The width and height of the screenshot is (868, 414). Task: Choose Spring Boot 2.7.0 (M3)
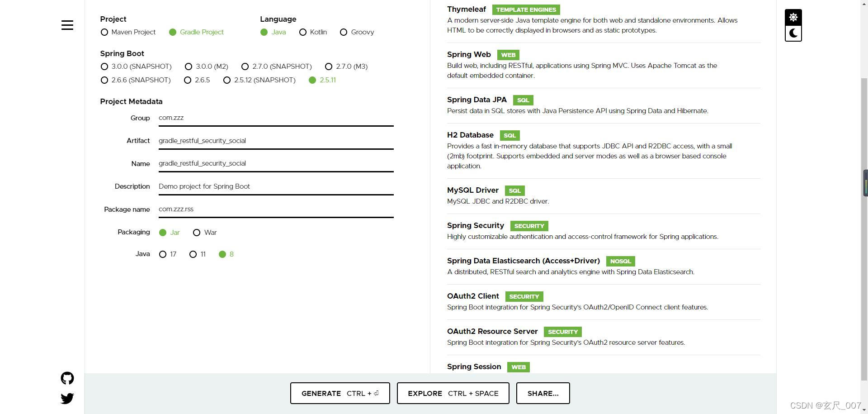pos(346,67)
